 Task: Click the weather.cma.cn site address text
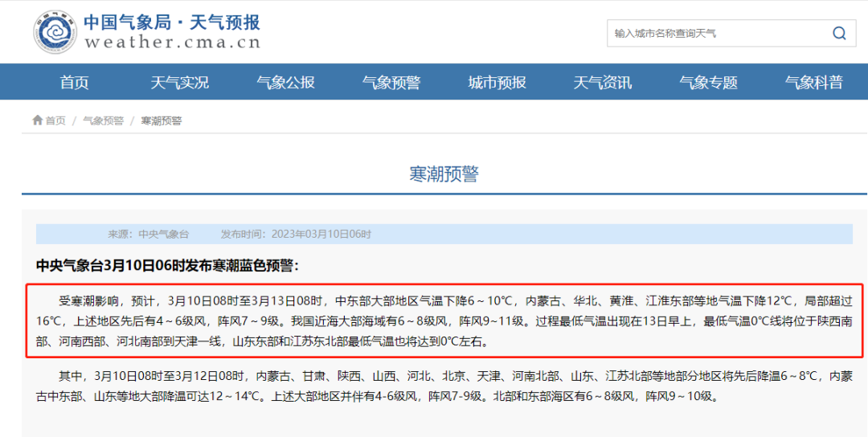172,43
